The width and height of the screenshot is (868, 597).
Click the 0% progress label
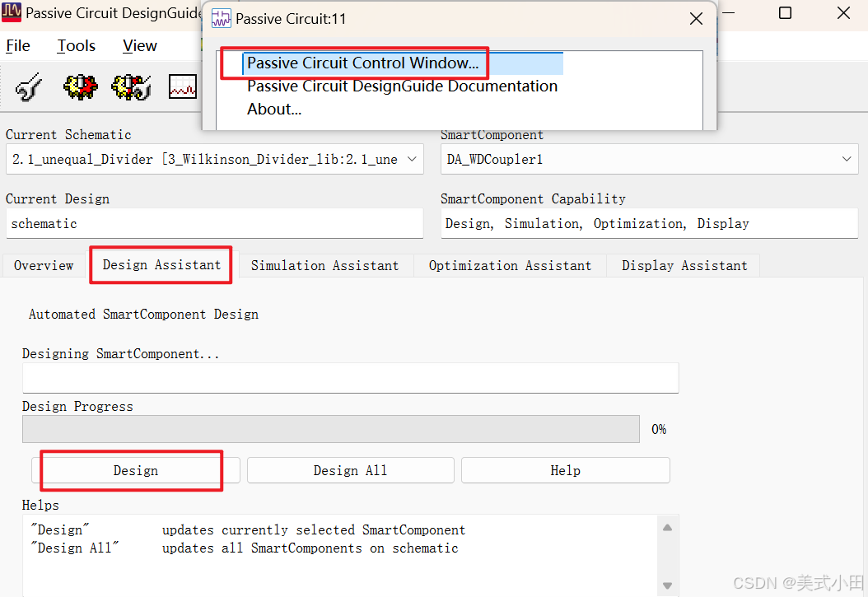pos(659,429)
